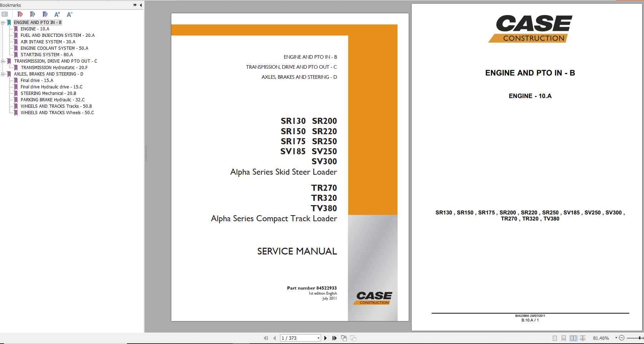Select the ENGINE AND PTO IN - B bookmark
The height and width of the screenshot is (344, 644).
[x=38, y=23]
